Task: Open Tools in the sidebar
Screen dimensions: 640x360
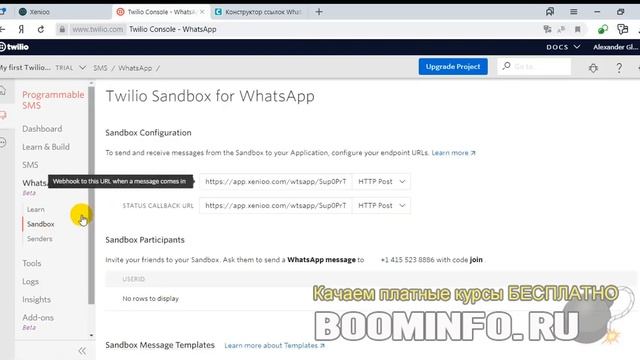Action: tap(31, 263)
